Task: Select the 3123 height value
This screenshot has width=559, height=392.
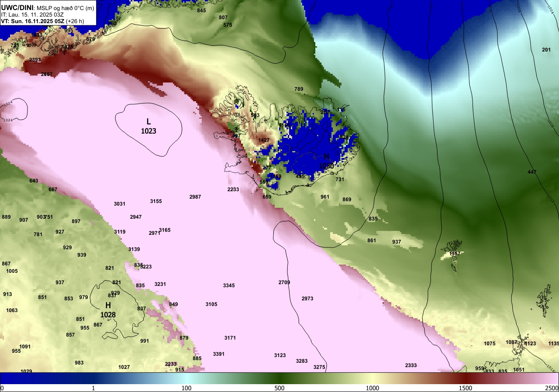Action: [280, 355]
